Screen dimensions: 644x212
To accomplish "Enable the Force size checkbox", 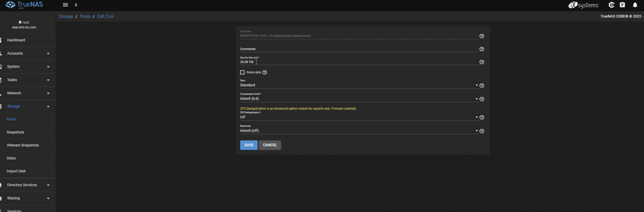I will [242, 72].
